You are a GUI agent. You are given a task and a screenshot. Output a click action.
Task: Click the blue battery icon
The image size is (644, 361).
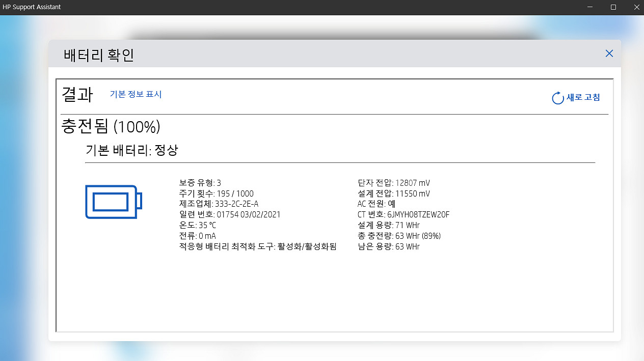tap(114, 202)
